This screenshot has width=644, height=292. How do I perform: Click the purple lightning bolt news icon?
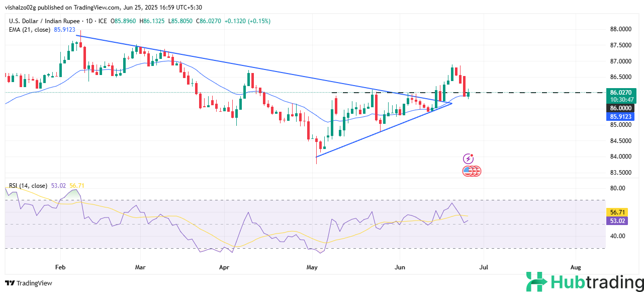point(468,159)
